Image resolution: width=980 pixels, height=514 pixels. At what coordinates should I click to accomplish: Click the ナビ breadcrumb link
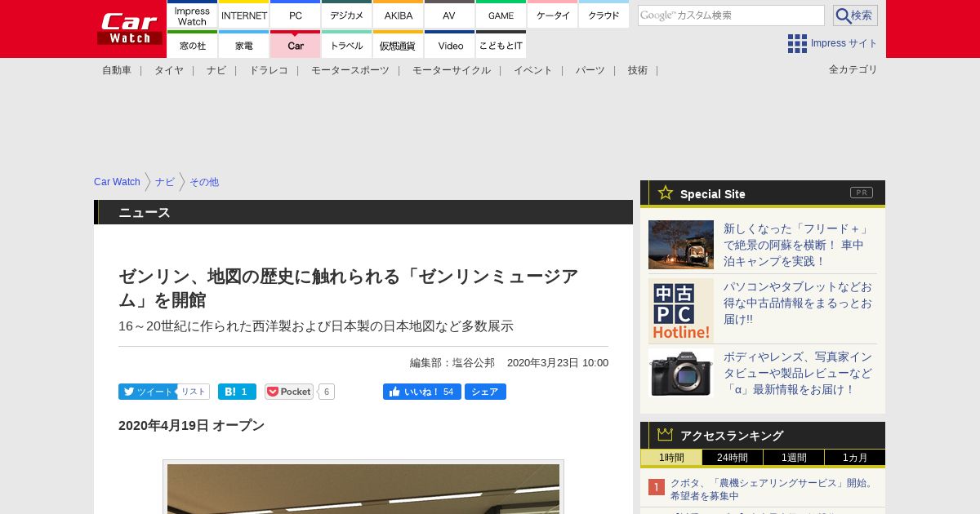pyautogui.click(x=165, y=182)
